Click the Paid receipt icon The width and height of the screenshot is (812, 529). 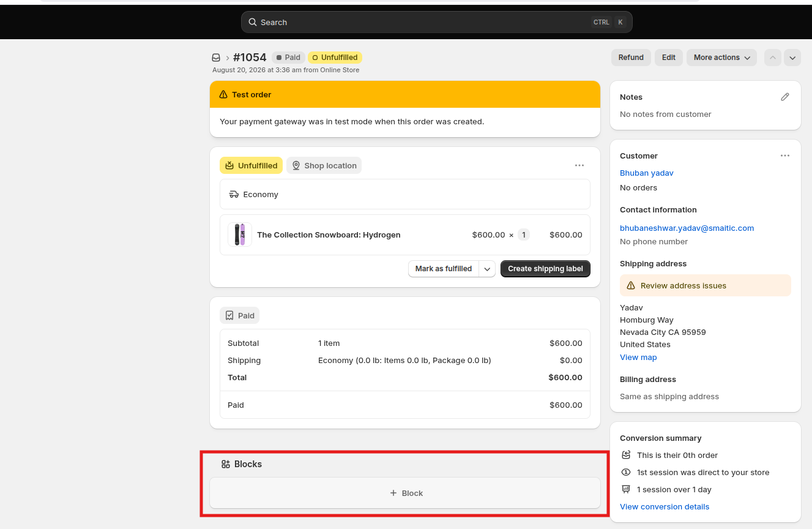tap(229, 315)
